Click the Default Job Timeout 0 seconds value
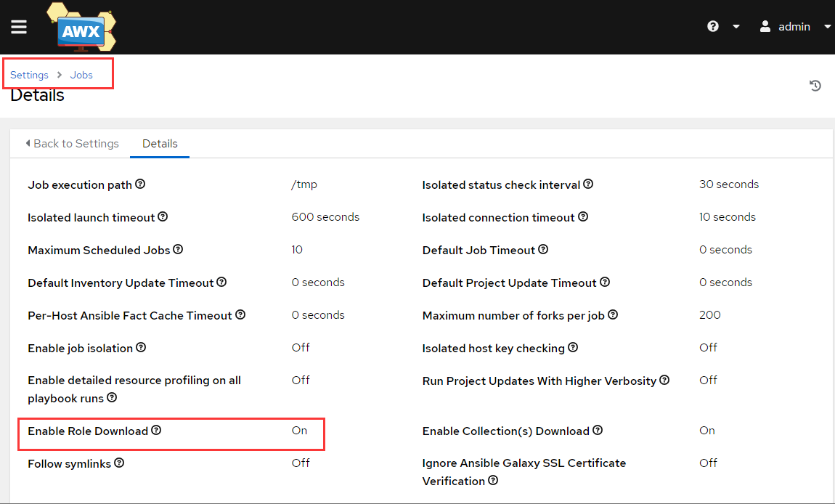 [x=725, y=249]
